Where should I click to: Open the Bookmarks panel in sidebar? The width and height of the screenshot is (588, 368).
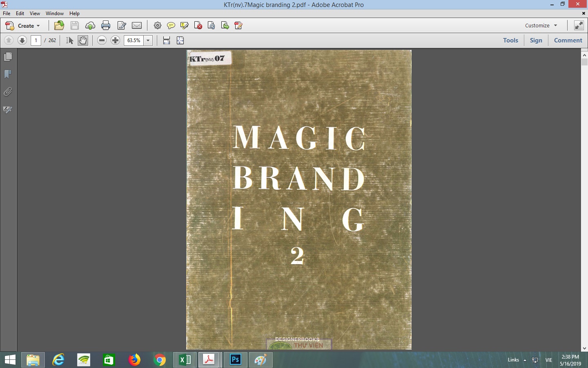point(8,74)
